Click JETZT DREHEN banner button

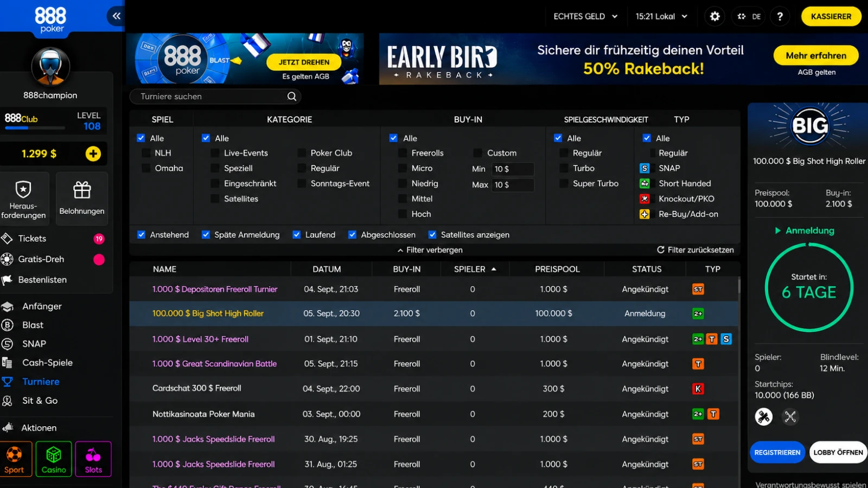tap(304, 62)
